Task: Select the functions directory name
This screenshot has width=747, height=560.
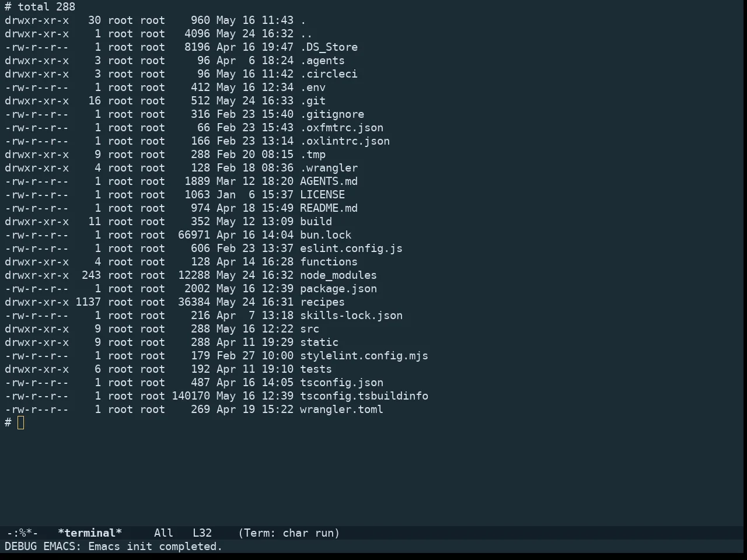Action: 329,262
